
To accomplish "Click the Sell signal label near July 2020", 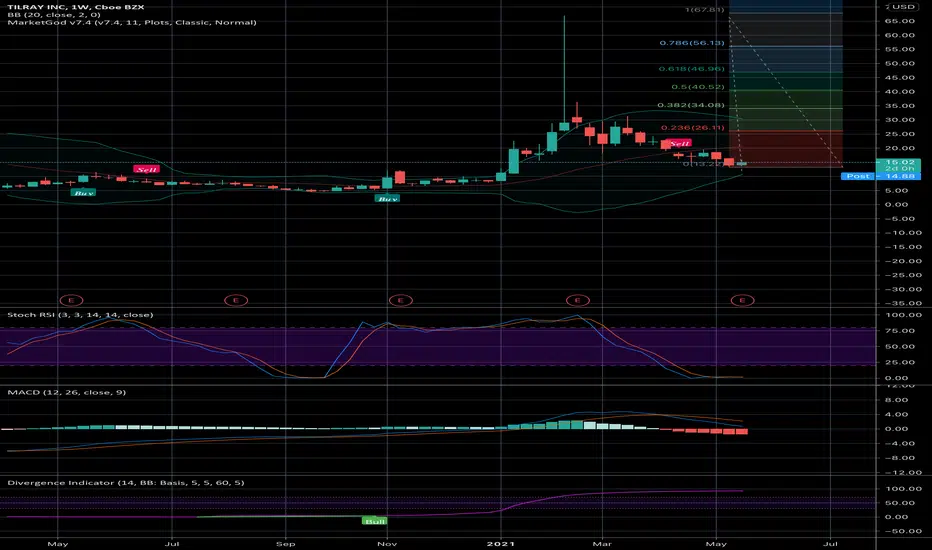I will (146, 169).
